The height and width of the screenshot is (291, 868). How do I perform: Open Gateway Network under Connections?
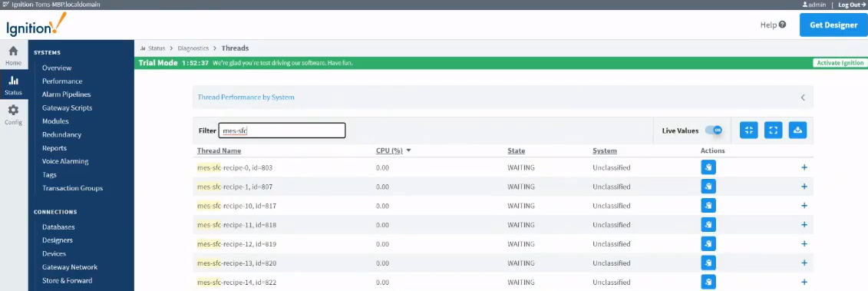[70, 266]
